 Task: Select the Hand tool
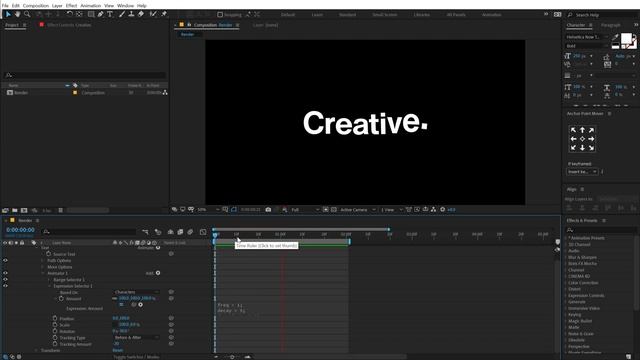pyautogui.click(x=18, y=14)
